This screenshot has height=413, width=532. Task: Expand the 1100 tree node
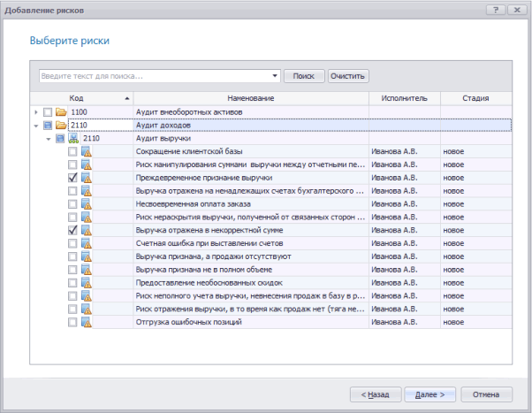pos(36,112)
